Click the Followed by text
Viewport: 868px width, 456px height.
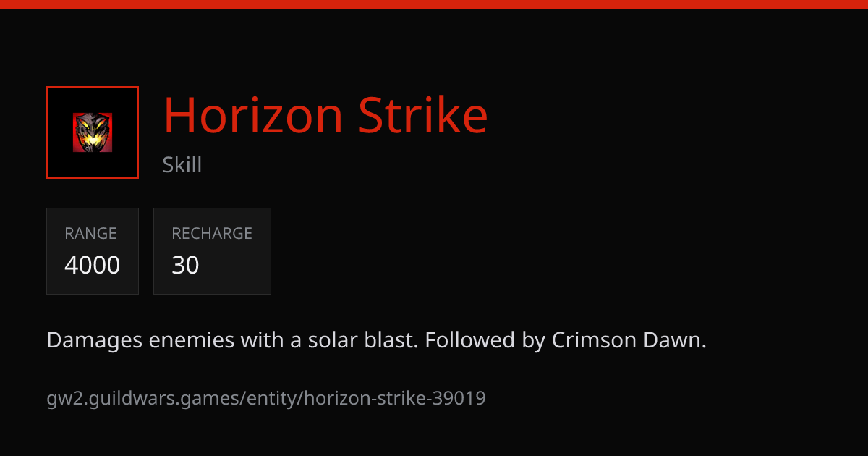tap(485, 341)
